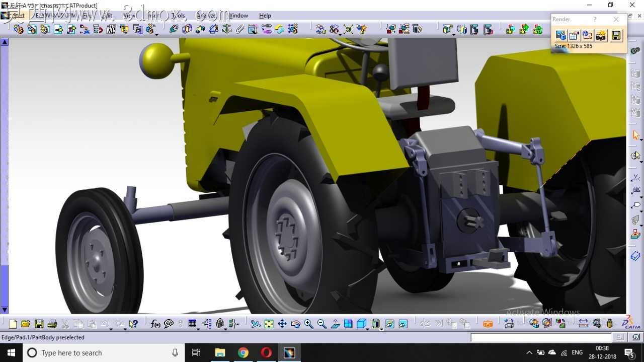The width and height of the screenshot is (644, 362).
Task: Open the View menu
Action: point(129,16)
